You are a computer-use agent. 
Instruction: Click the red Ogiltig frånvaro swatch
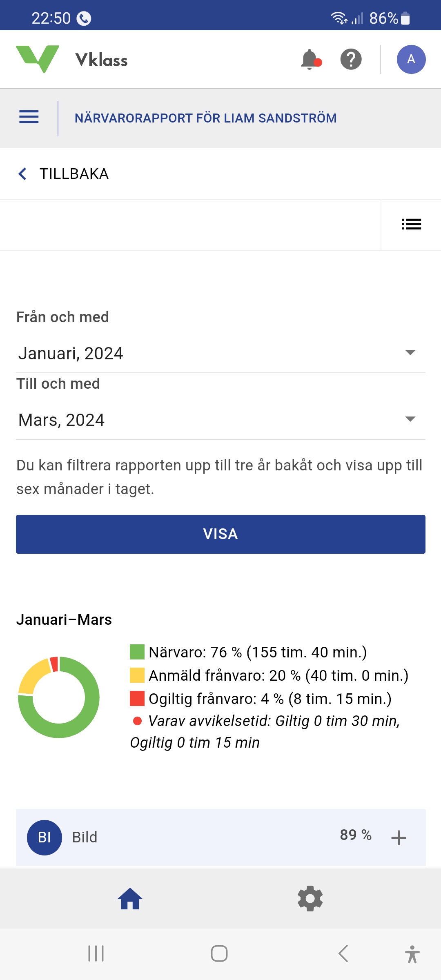(137, 699)
